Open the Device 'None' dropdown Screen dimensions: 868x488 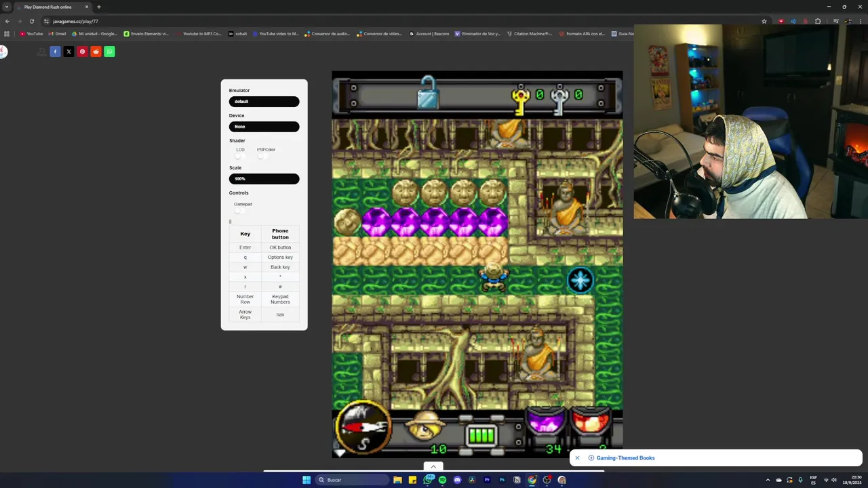(x=264, y=127)
